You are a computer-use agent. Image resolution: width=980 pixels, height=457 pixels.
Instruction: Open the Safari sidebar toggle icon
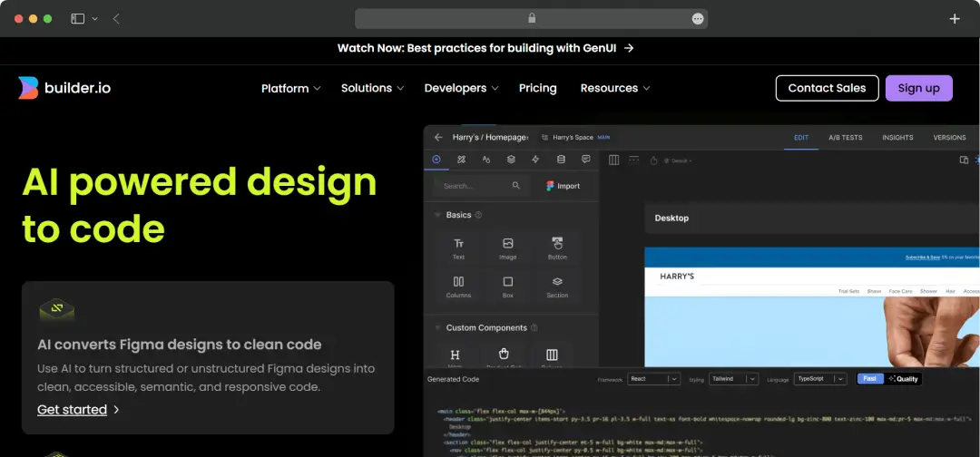pyautogui.click(x=77, y=19)
